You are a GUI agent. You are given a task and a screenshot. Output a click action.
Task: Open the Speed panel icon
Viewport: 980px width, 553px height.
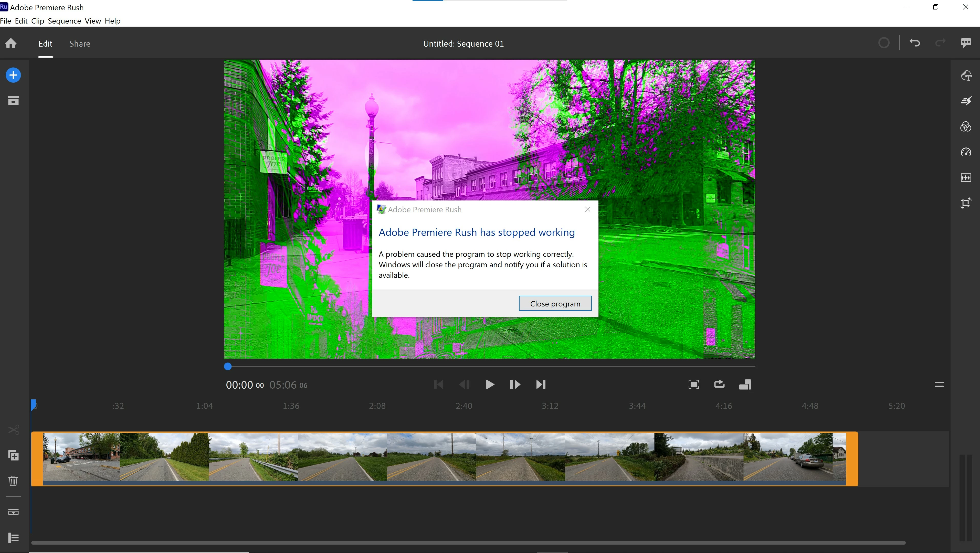coord(966,152)
